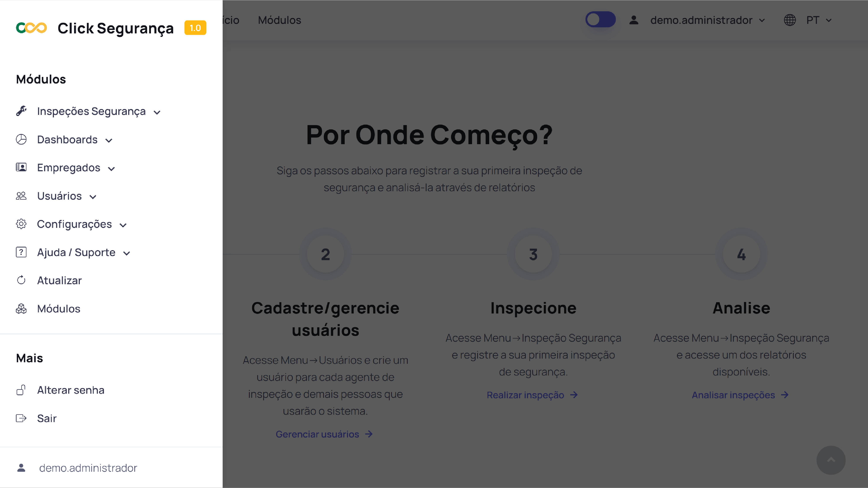
Task: Click step circle number 2
Action: coord(325,254)
